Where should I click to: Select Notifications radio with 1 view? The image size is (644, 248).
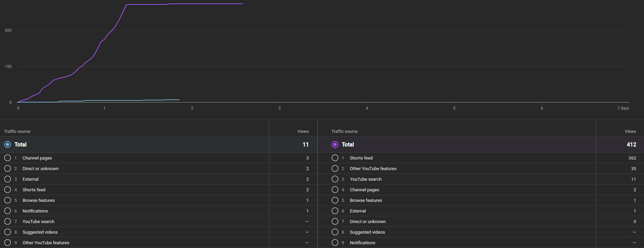(x=8, y=211)
